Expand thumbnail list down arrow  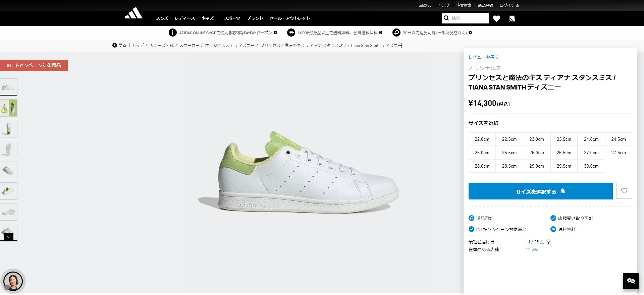coord(9,237)
